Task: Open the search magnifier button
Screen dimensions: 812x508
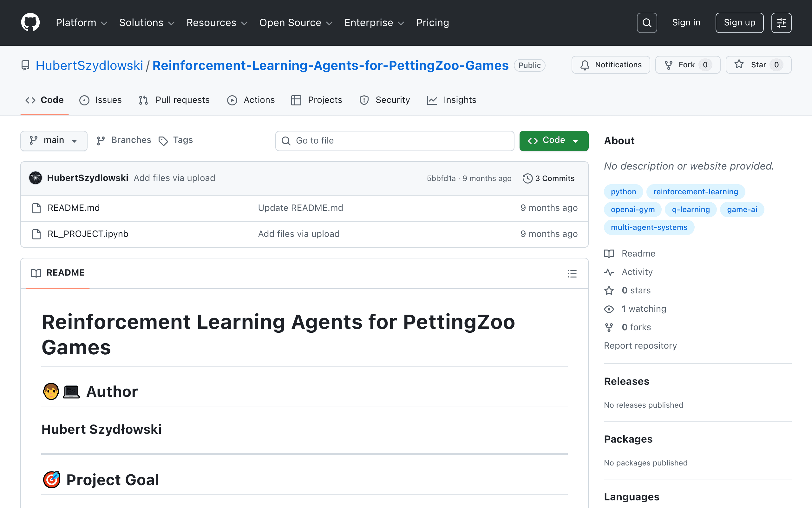Action: [x=646, y=23]
